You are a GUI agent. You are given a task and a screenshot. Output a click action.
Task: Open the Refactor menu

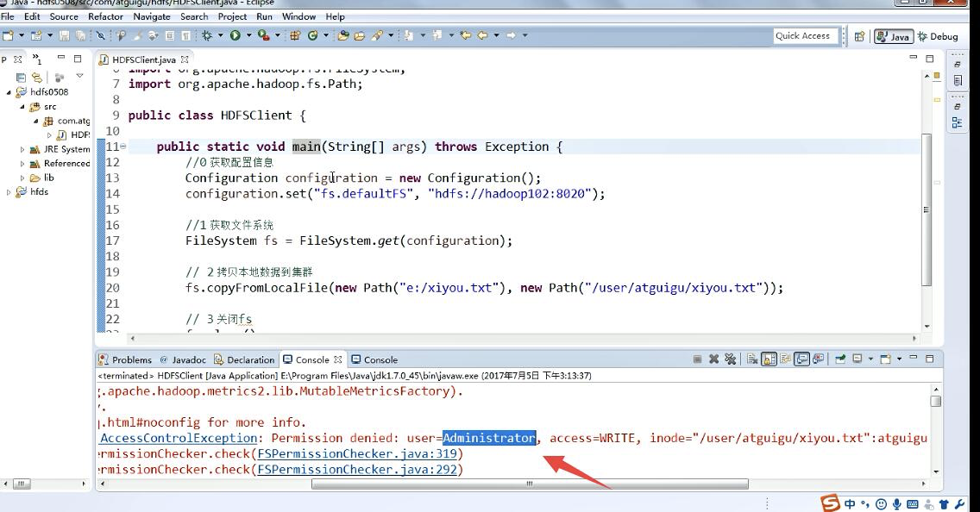(105, 17)
